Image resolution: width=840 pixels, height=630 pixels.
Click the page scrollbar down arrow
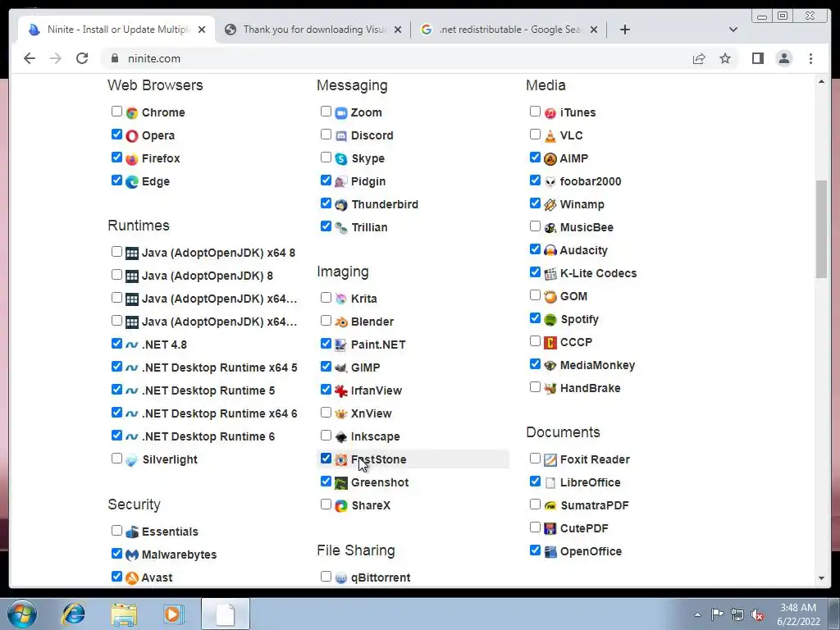point(821,578)
